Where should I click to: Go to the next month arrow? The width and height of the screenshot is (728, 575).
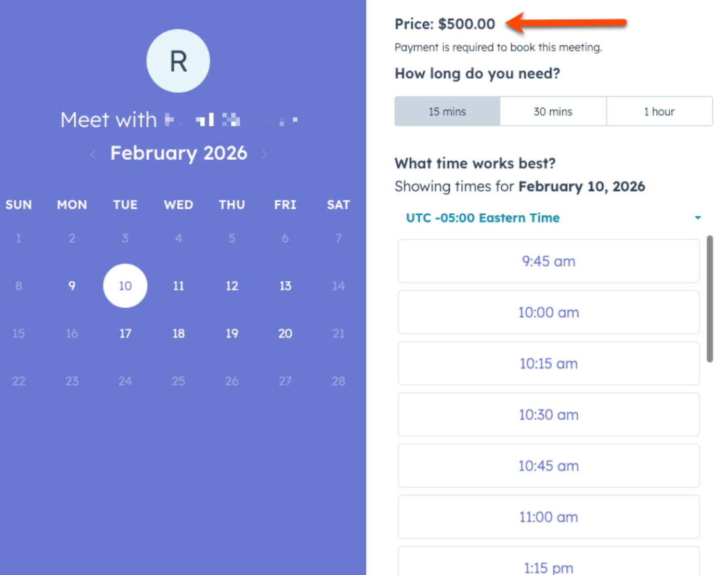(265, 154)
